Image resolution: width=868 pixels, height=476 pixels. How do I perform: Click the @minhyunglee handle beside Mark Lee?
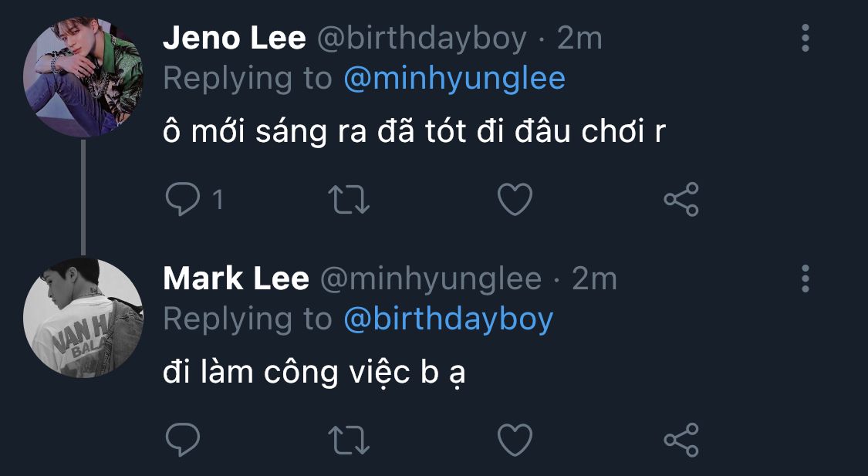[430, 279]
